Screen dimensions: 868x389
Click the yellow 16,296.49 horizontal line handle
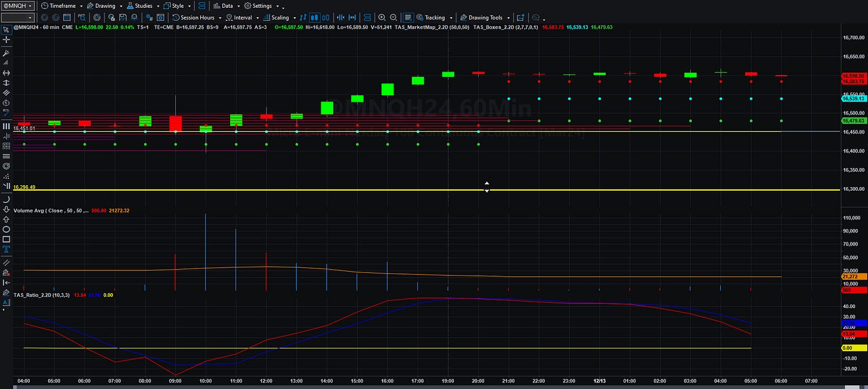click(x=487, y=187)
